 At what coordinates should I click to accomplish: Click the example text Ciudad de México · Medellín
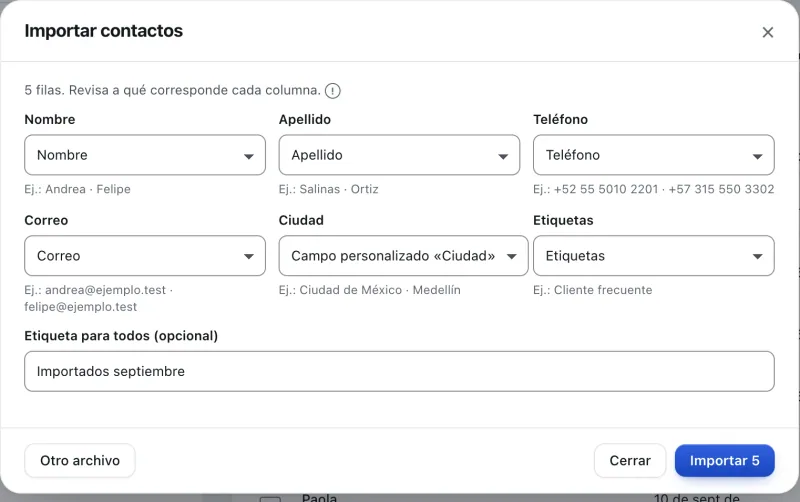(369, 290)
